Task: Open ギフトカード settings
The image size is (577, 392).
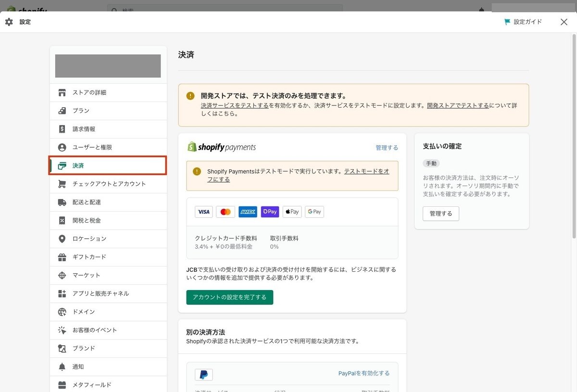Action: (108, 257)
